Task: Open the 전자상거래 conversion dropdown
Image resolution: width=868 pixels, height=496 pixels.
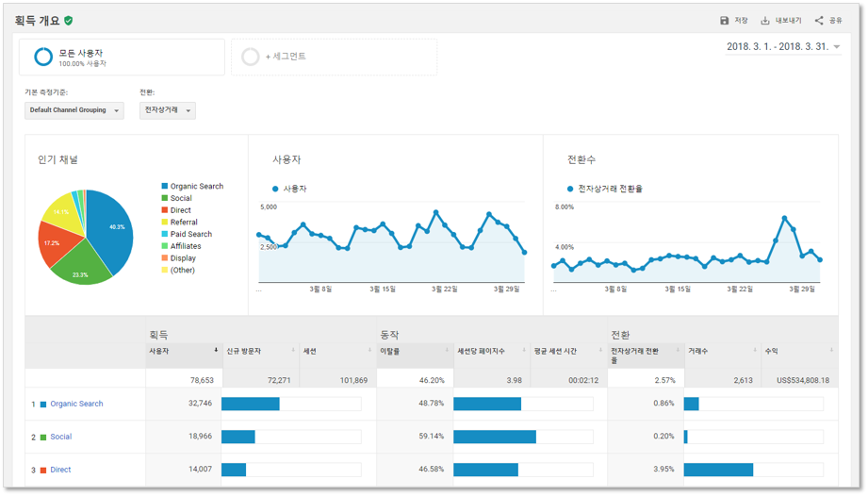Action: [167, 110]
